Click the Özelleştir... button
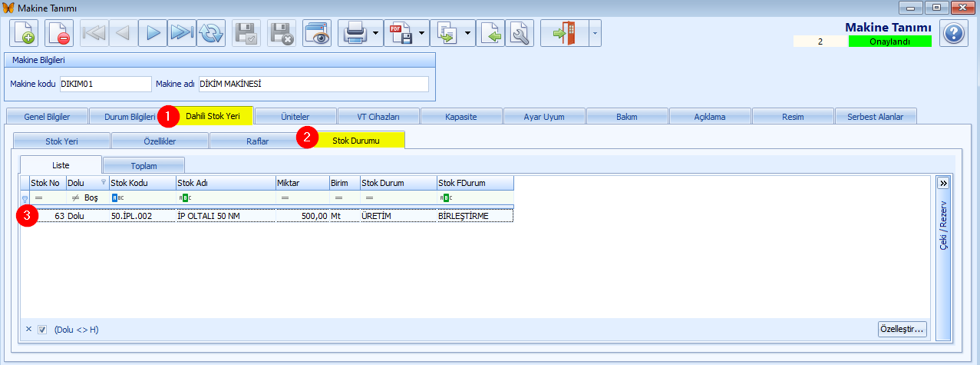The height and width of the screenshot is (365, 980). (903, 330)
